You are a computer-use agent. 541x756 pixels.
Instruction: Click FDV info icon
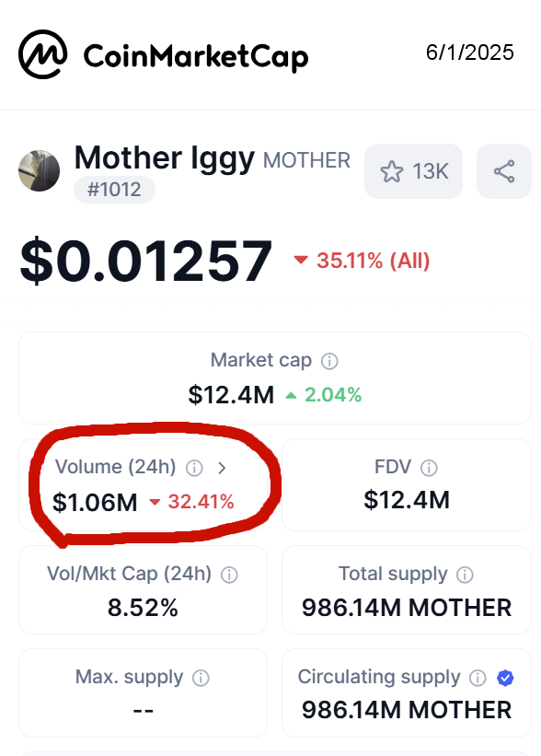(429, 468)
